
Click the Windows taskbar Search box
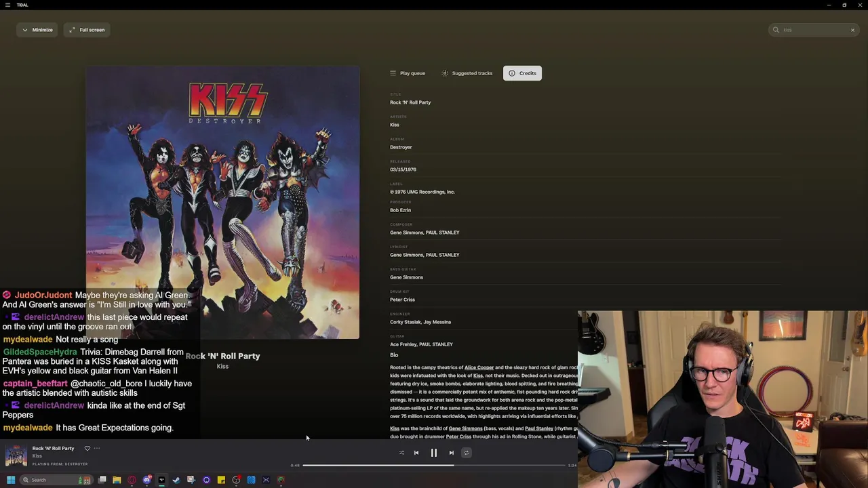tap(56, 480)
